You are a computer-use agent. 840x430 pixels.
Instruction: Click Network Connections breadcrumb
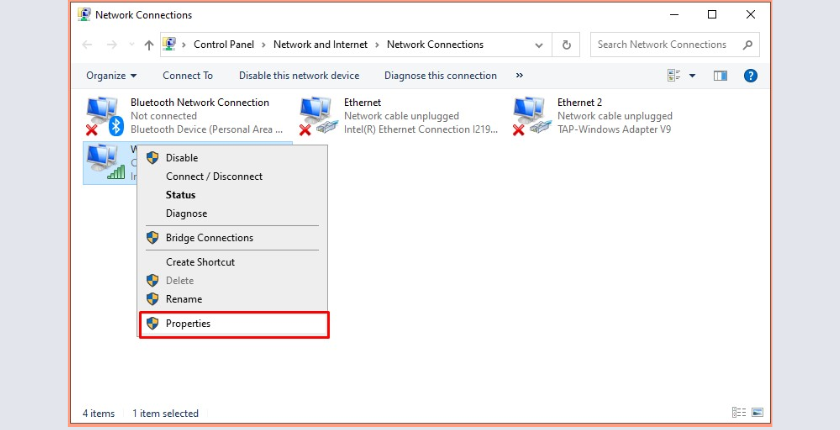435,44
